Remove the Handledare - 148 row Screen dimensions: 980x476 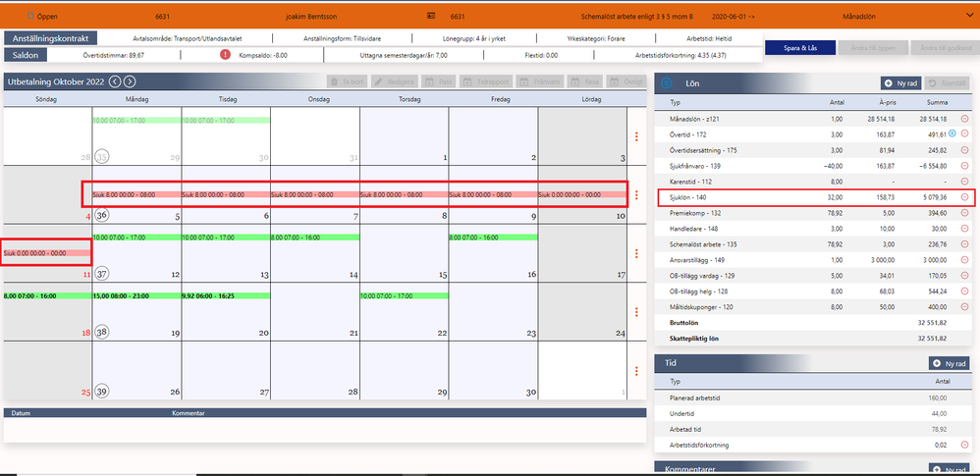pyautogui.click(x=964, y=229)
